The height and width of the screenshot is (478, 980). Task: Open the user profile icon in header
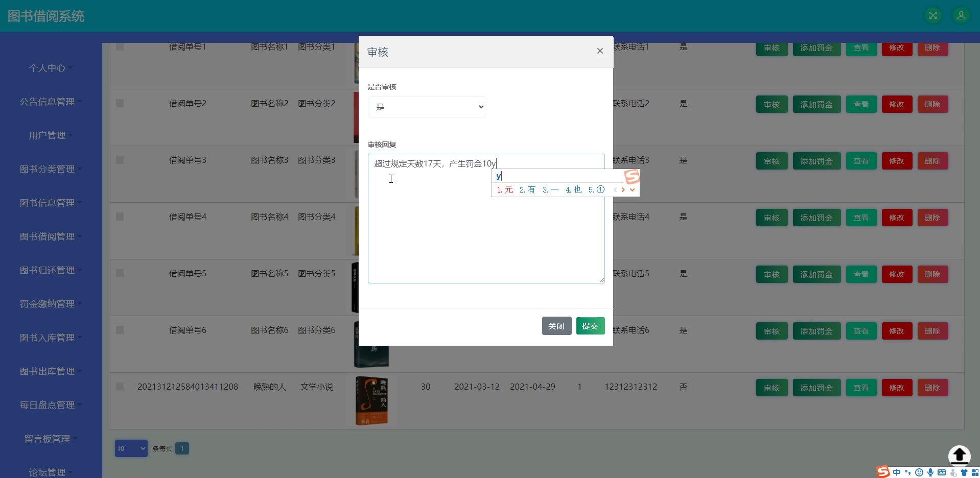961,15
